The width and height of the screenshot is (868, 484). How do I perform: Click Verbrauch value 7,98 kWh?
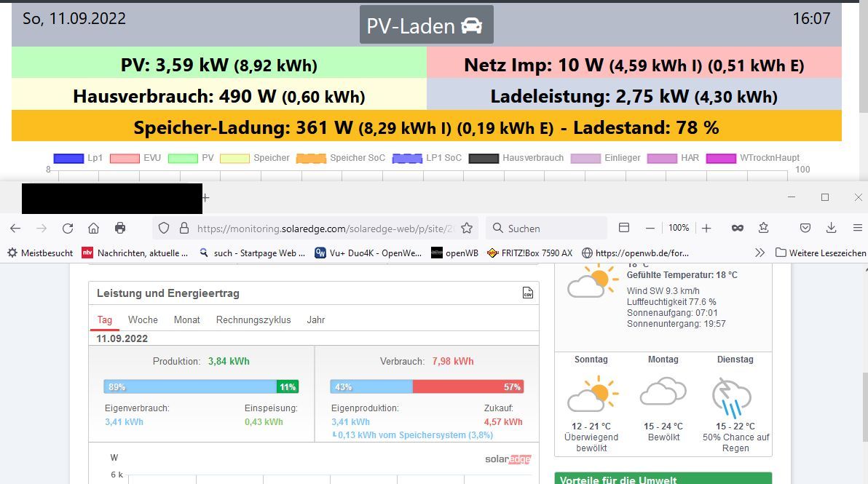tap(453, 361)
